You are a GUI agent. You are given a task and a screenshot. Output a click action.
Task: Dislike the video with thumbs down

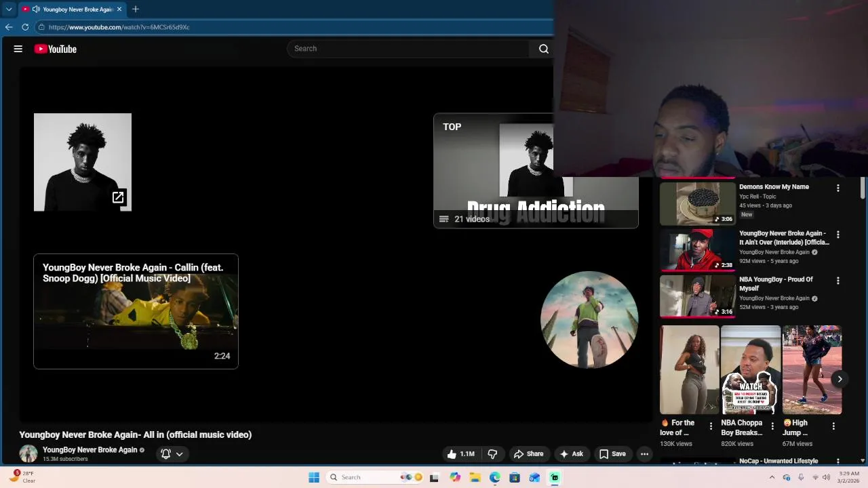(493, 454)
